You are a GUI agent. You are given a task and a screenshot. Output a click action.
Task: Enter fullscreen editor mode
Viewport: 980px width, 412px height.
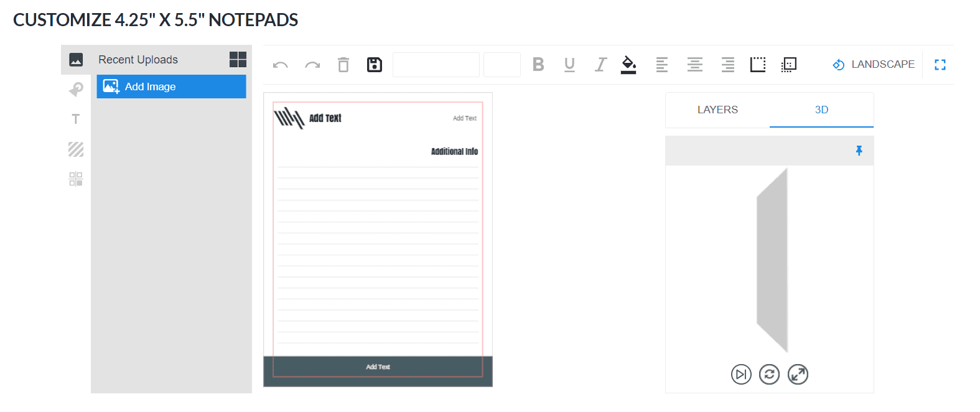(940, 65)
